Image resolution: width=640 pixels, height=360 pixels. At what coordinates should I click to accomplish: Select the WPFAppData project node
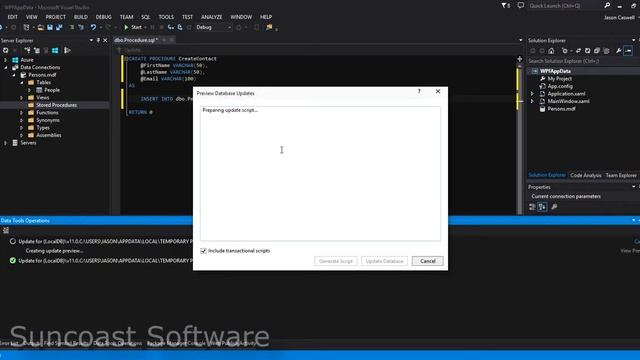click(555, 71)
